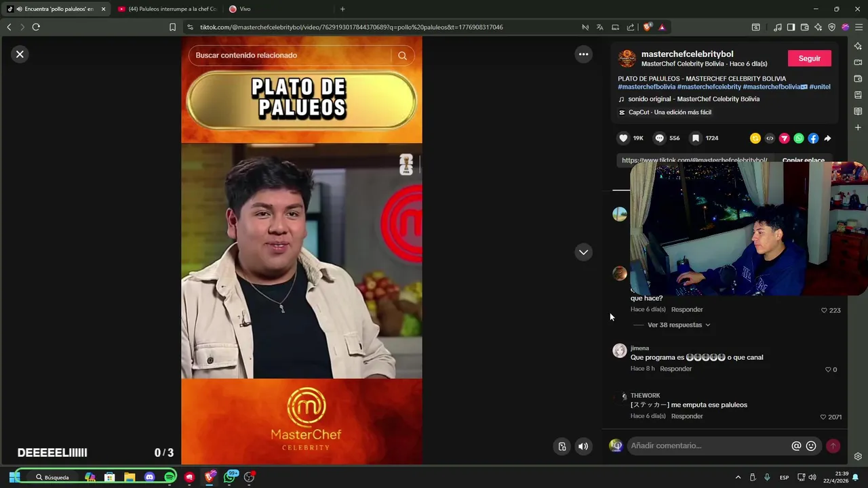Open hashtag #masterchefcelebrity

709,87
